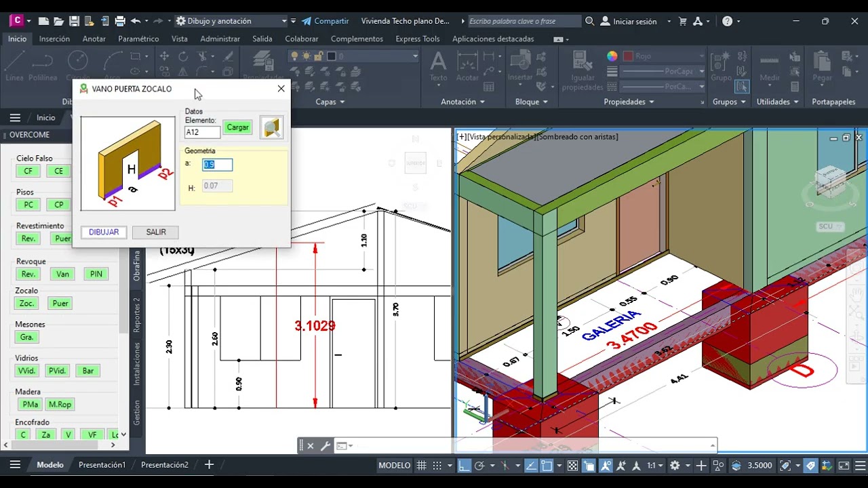
Task: Click the Gra. button under Mesones
Action: click(27, 337)
